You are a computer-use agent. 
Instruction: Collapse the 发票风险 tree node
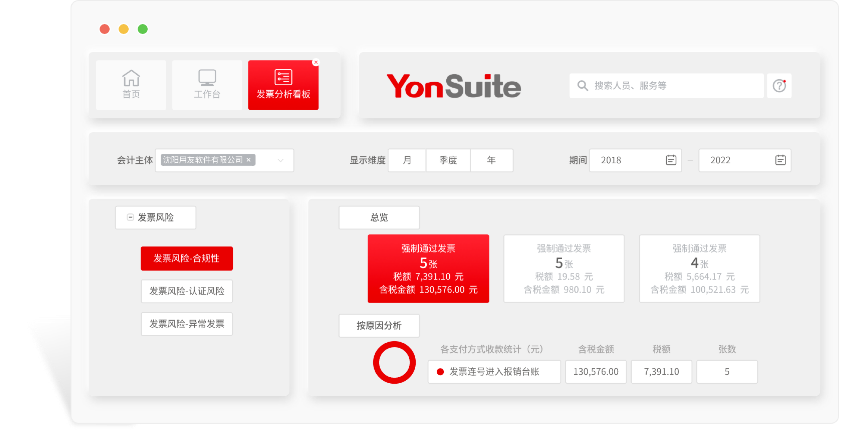point(130,217)
